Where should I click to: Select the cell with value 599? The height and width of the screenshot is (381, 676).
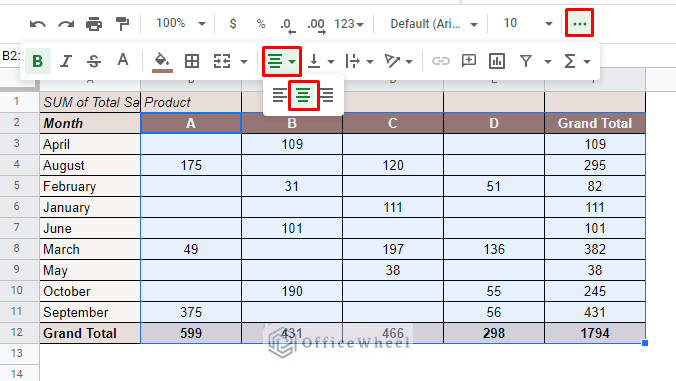point(191,333)
